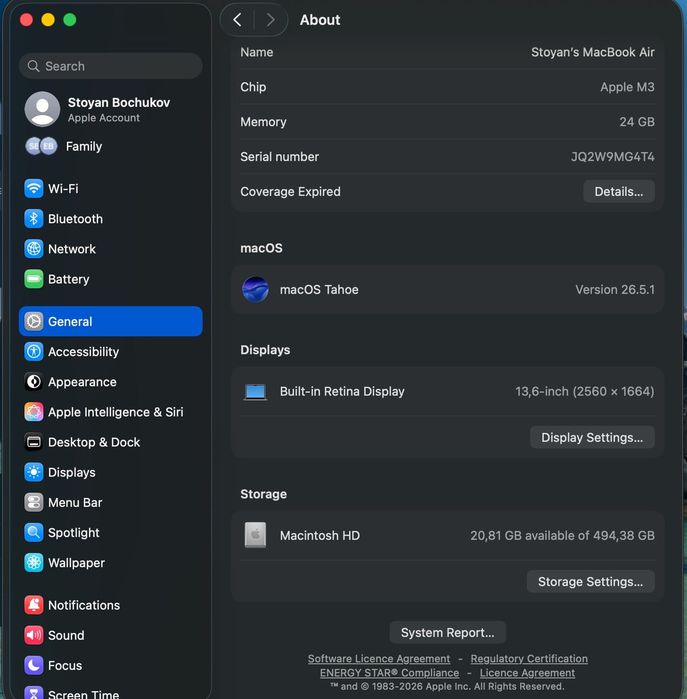
Task: Click the search magnifying glass icon
Action: click(33, 66)
